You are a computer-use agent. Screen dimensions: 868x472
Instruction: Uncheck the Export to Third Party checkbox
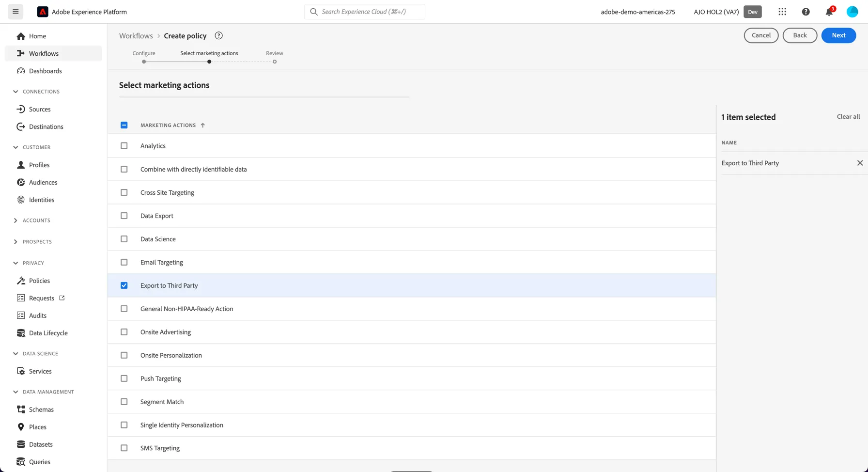(124, 285)
